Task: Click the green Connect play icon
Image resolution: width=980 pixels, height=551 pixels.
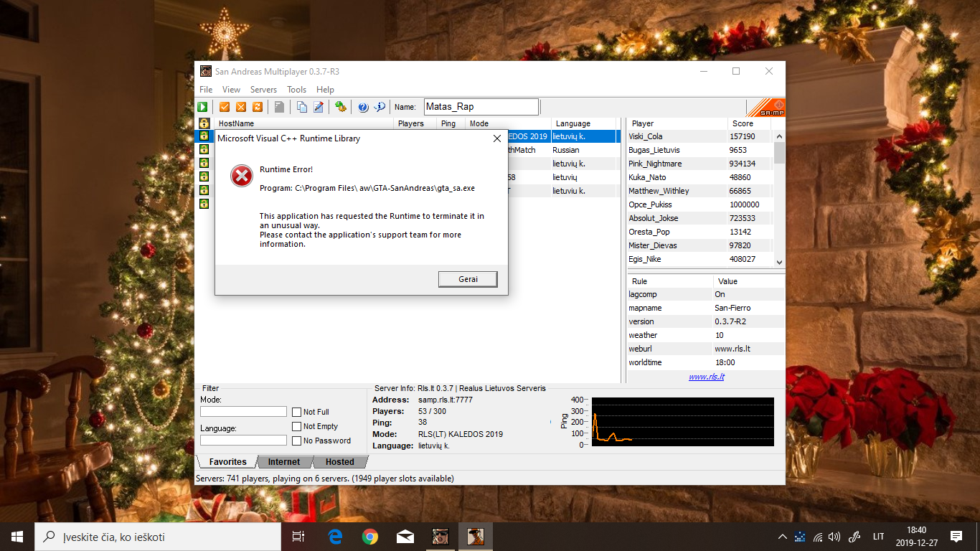Action: click(x=203, y=107)
